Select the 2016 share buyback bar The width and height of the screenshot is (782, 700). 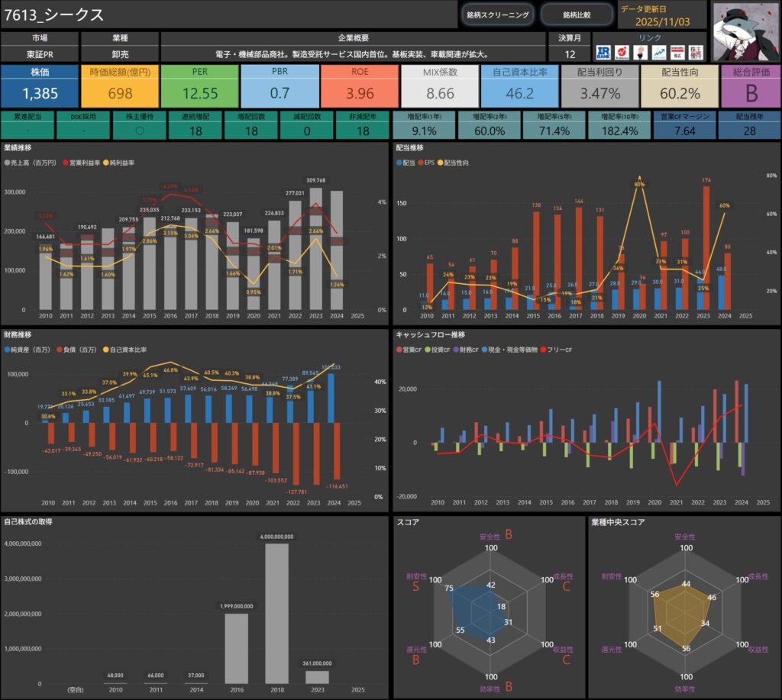tap(236, 648)
